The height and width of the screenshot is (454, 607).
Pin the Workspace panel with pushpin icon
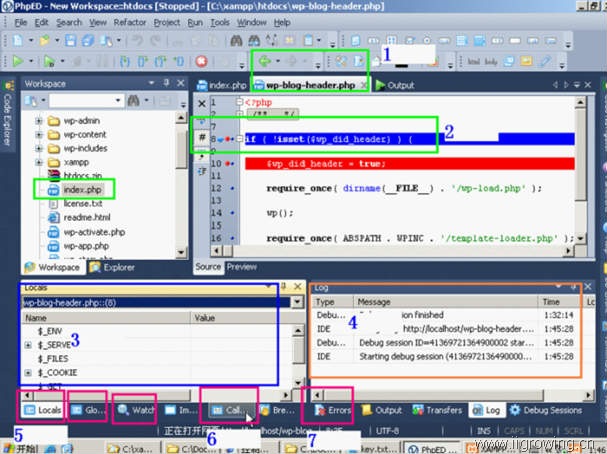[x=166, y=82]
